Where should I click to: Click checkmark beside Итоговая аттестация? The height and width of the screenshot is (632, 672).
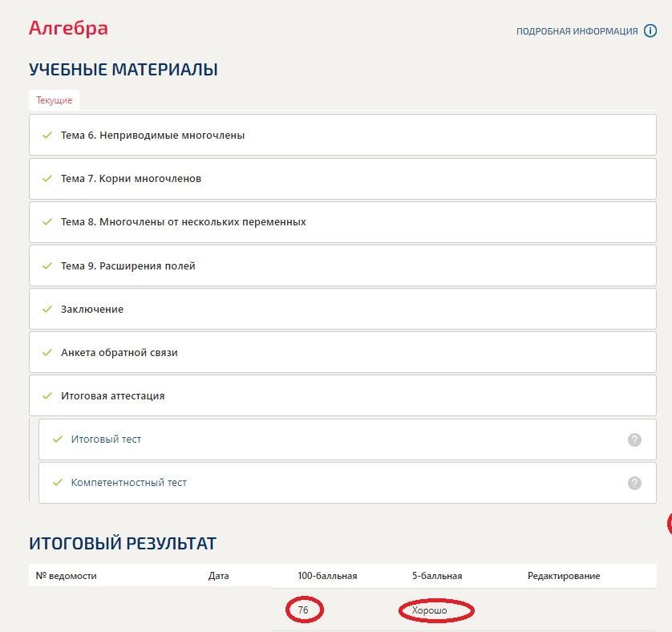(47, 395)
